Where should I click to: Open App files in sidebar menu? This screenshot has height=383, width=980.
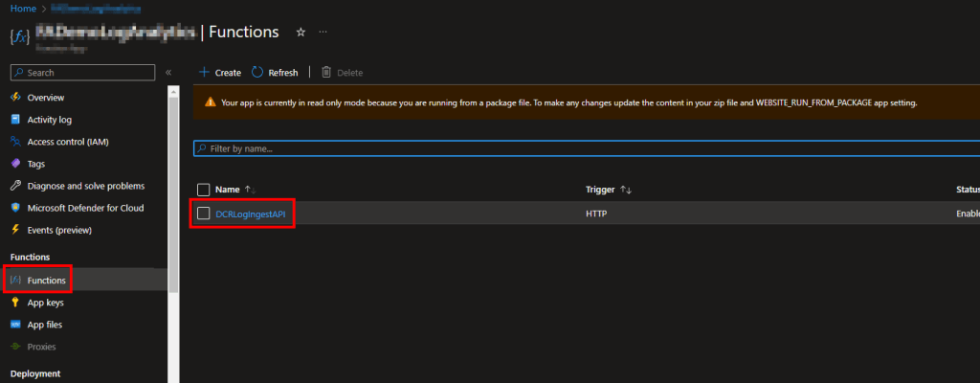47,324
